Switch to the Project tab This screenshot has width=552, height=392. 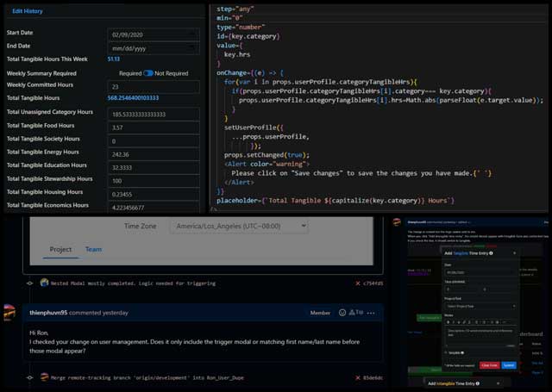tap(60, 249)
